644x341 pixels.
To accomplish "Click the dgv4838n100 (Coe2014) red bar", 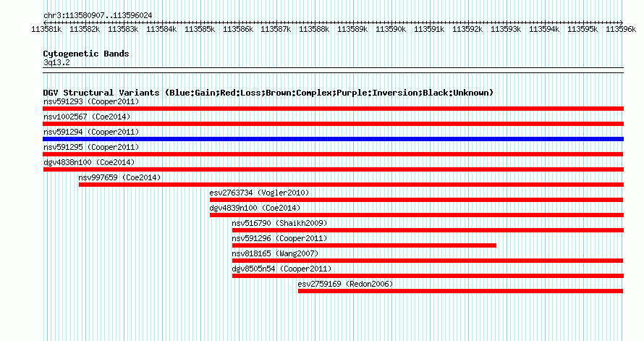I will pyautogui.click(x=334, y=169).
